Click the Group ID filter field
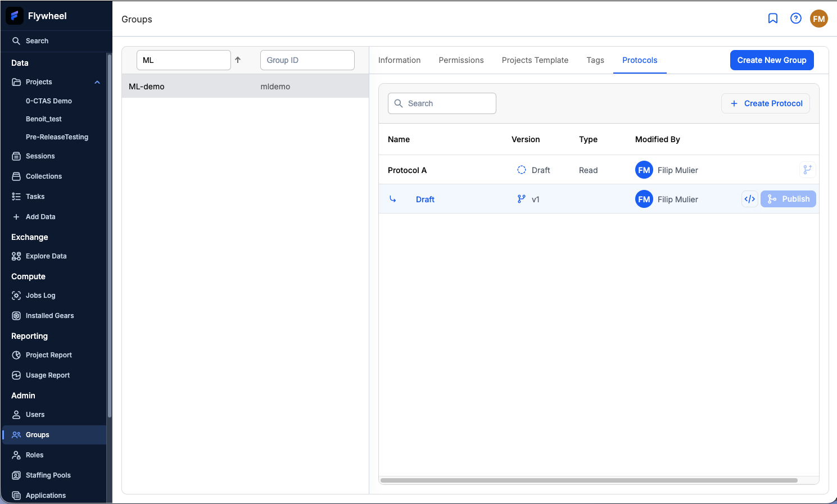This screenshot has width=837, height=504. coord(307,60)
